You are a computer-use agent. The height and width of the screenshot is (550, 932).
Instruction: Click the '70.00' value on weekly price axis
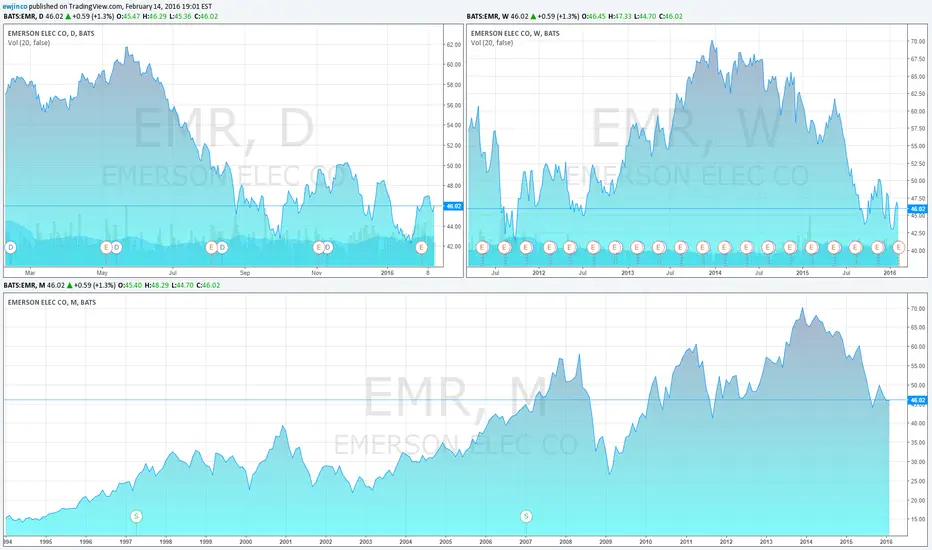click(918, 41)
